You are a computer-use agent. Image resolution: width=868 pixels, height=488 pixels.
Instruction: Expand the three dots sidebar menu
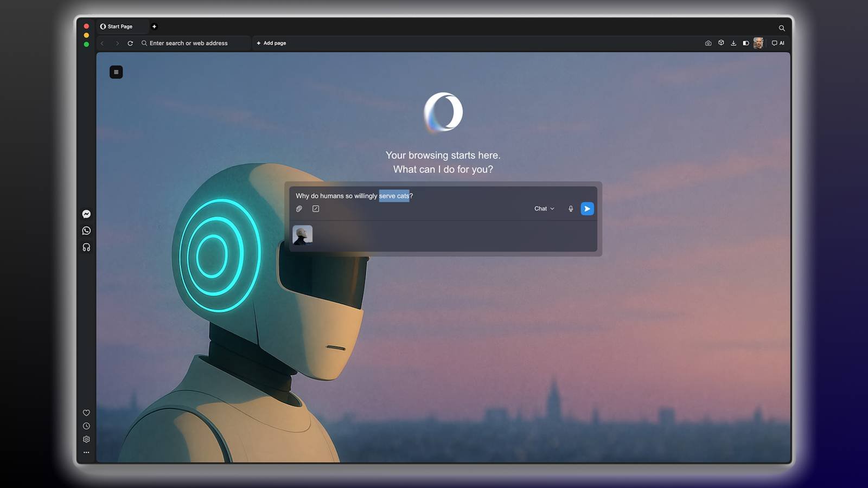tap(86, 452)
